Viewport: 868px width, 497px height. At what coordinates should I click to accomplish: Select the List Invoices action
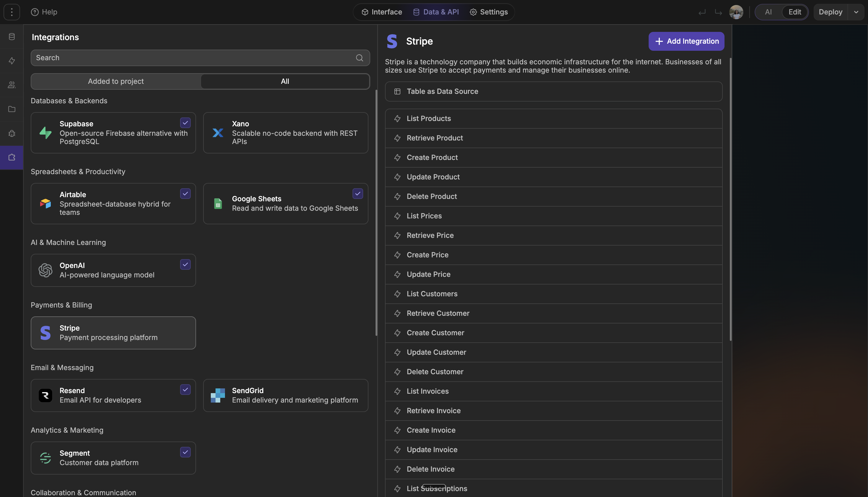[554, 391]
